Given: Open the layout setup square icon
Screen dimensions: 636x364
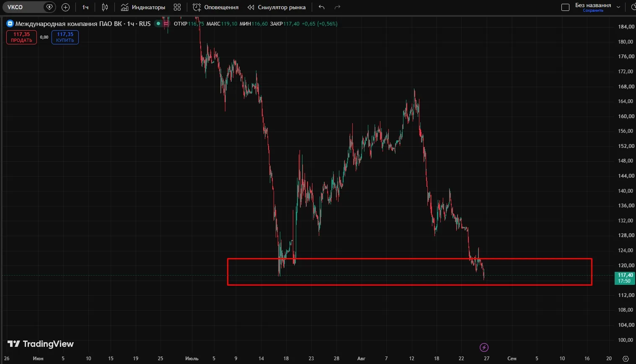Looking at the screenshot, I should pyautogui.click(x=565, y=7).
